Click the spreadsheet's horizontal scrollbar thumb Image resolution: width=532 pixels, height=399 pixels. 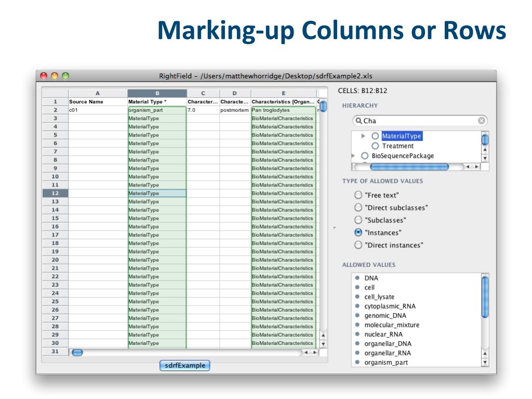point(77,352)
